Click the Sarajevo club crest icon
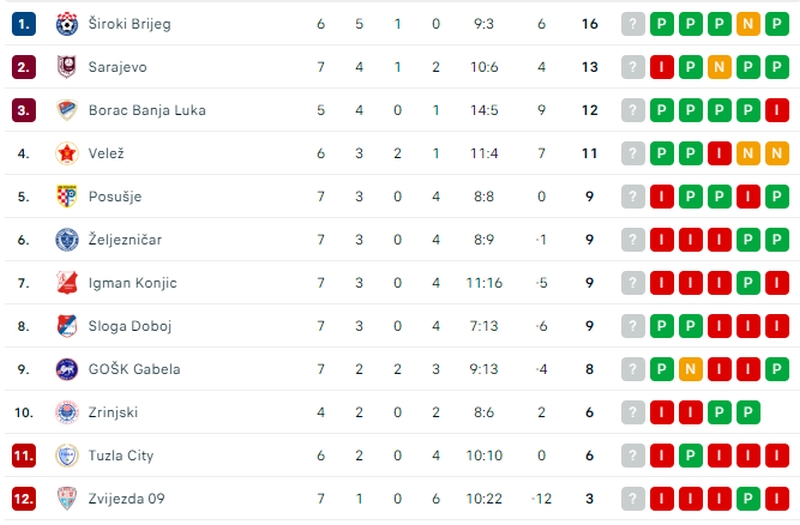Viewport: 800px width, 525px height. (x=67, y=67)
